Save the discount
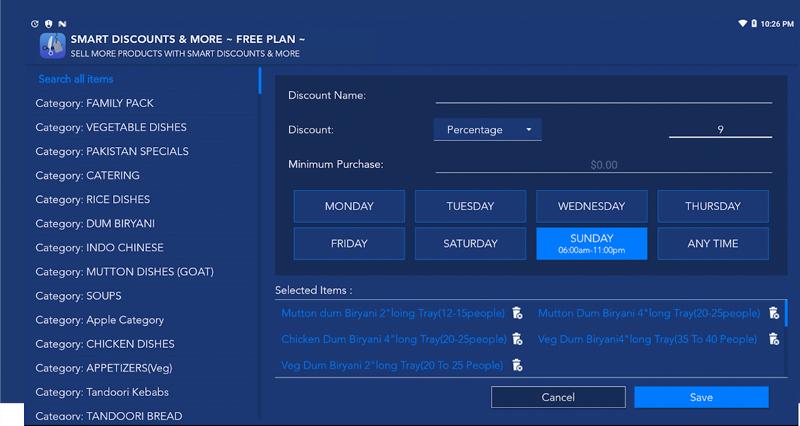 pos(701,397)
